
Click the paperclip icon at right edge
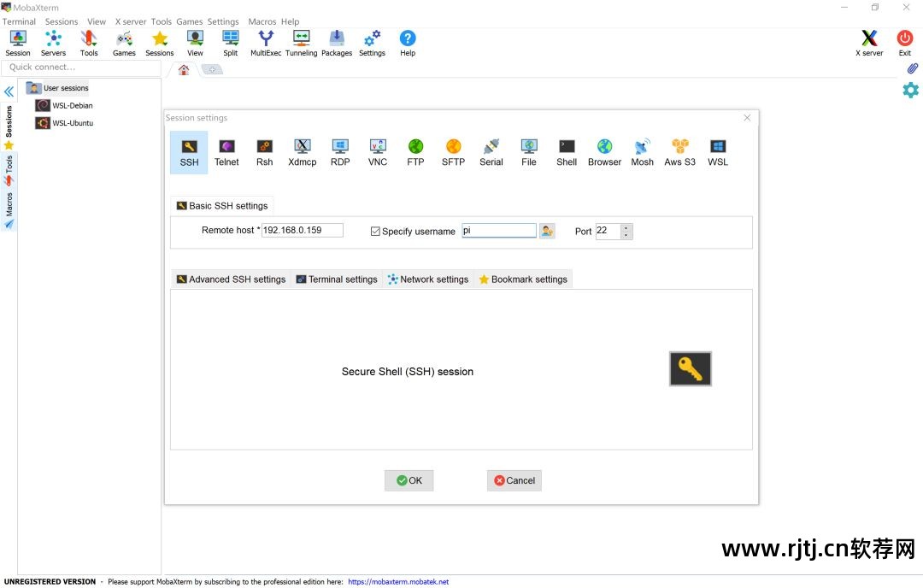coord(912,69)
